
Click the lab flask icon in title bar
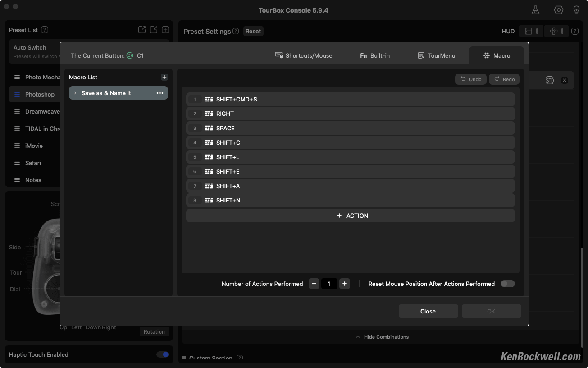(x=535, y=10)
